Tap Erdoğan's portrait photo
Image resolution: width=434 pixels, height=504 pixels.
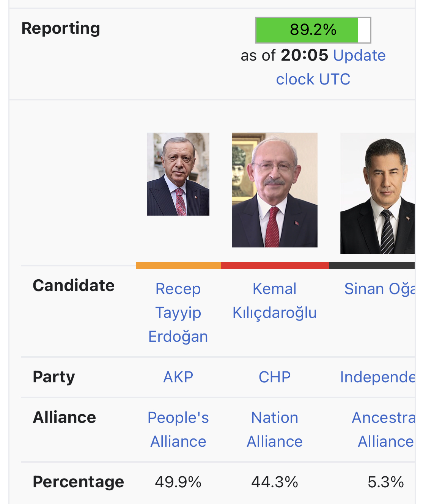(178, 174)
